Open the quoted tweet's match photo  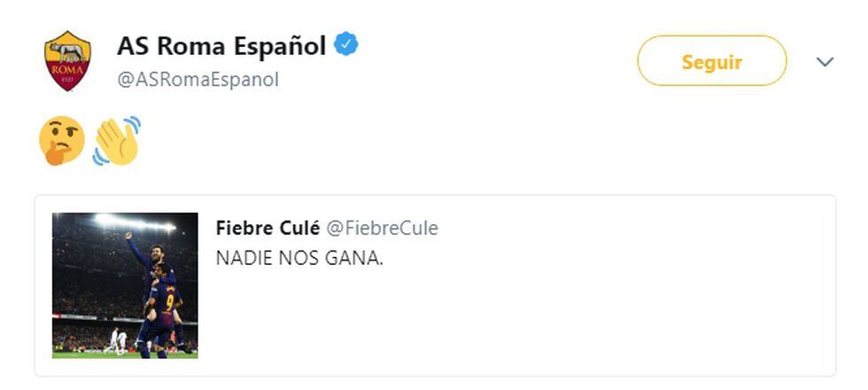(x=125, y=285)
